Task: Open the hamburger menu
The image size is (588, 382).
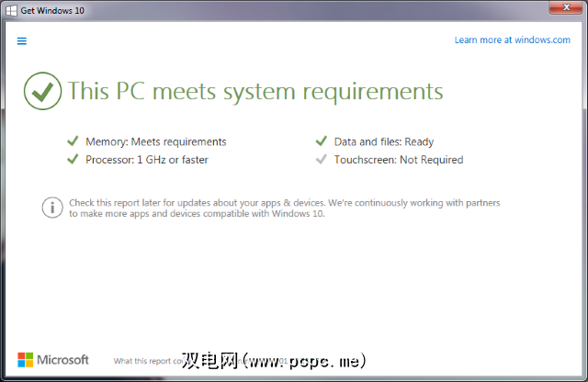Action: click(22, 40)
